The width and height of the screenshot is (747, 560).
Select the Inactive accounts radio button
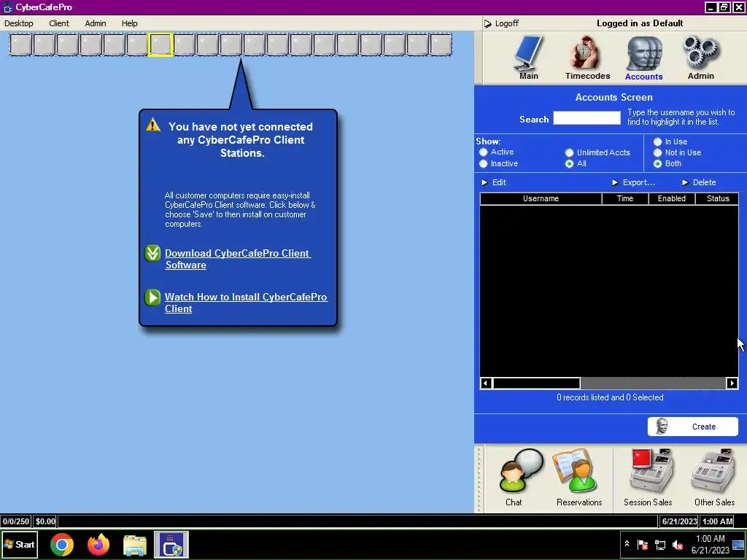pyautogui.click(x=484, y=163)
